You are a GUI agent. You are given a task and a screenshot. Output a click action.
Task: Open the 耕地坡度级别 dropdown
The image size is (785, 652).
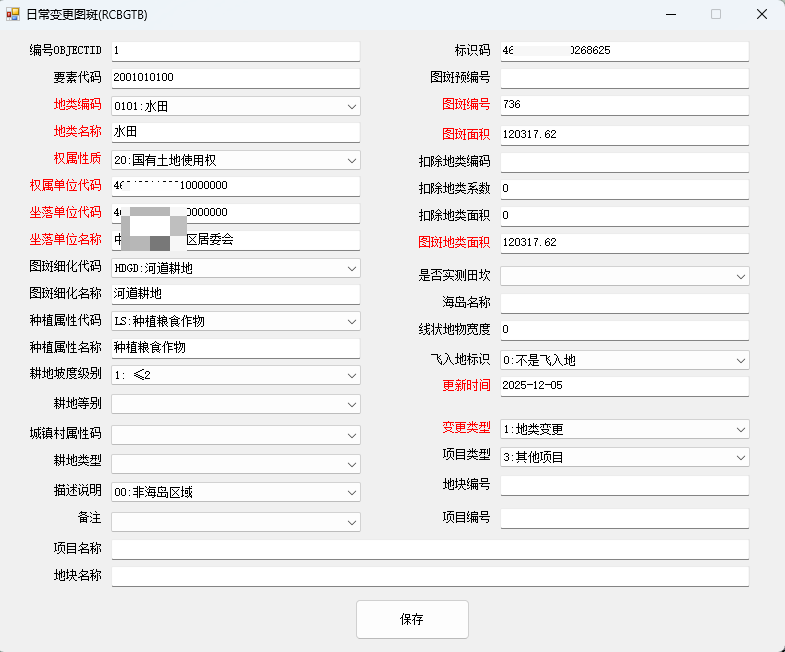236,376
